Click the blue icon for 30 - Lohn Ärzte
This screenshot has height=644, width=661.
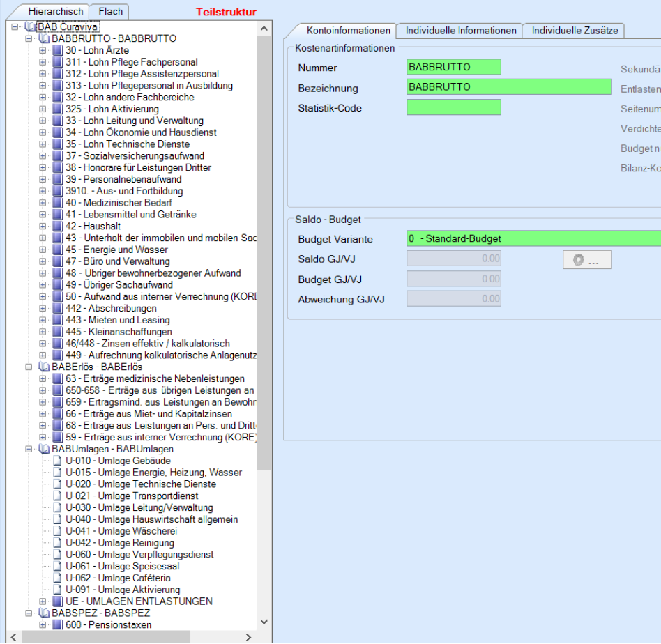coord(58,50)
